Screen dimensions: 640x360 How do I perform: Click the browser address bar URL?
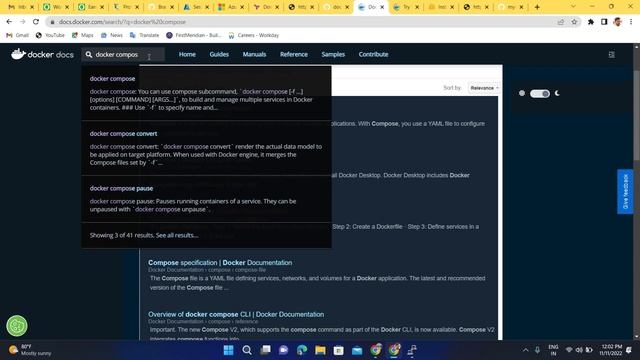[122, 22]
